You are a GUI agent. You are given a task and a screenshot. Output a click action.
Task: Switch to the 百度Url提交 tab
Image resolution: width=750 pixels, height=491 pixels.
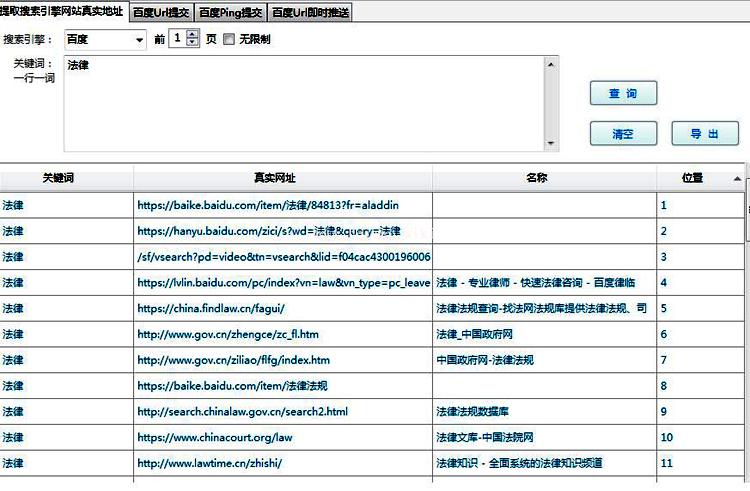tap(161, 13)
